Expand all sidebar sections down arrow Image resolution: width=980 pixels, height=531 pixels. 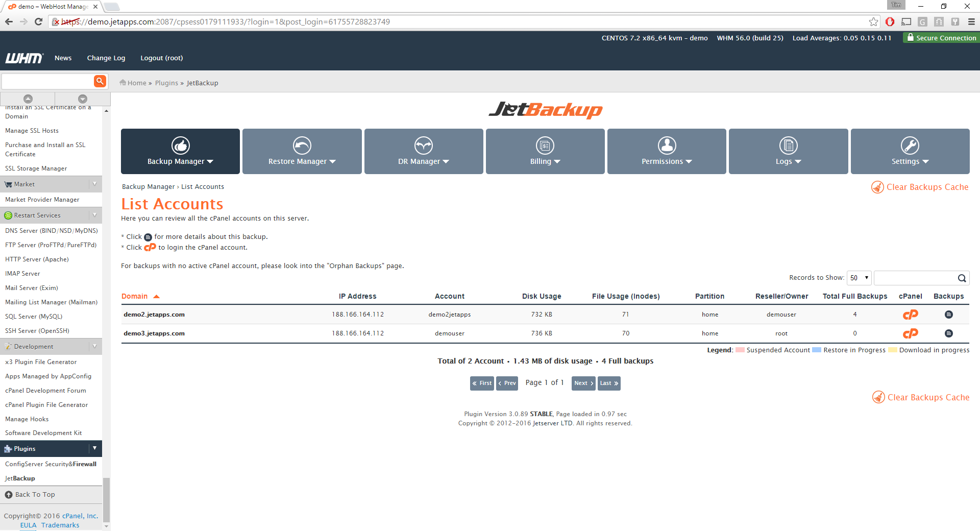click(83, 99)
